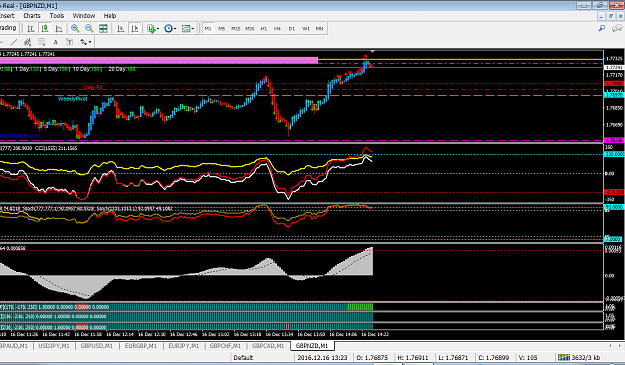Open the Charts menu
This screenshot has height=365, width=625.
[32, 16]
